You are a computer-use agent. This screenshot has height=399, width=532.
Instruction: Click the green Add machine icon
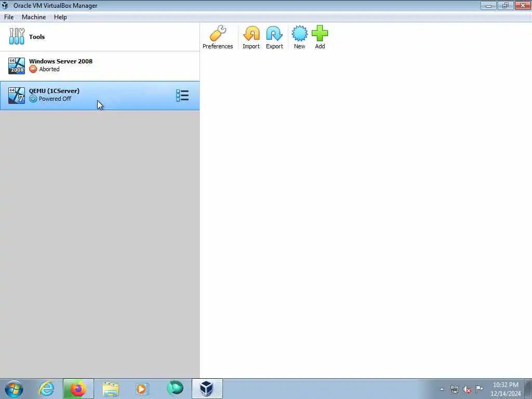[320, 37]
